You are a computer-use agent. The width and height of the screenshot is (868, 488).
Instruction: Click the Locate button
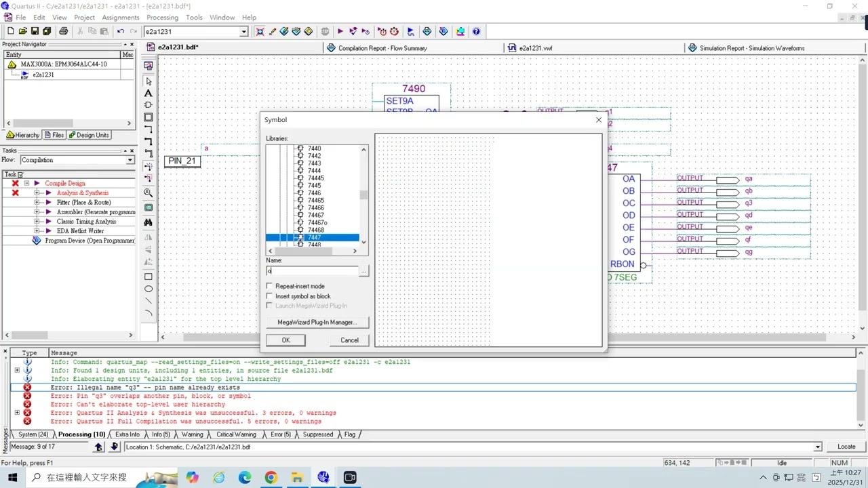tap(846, 447)
